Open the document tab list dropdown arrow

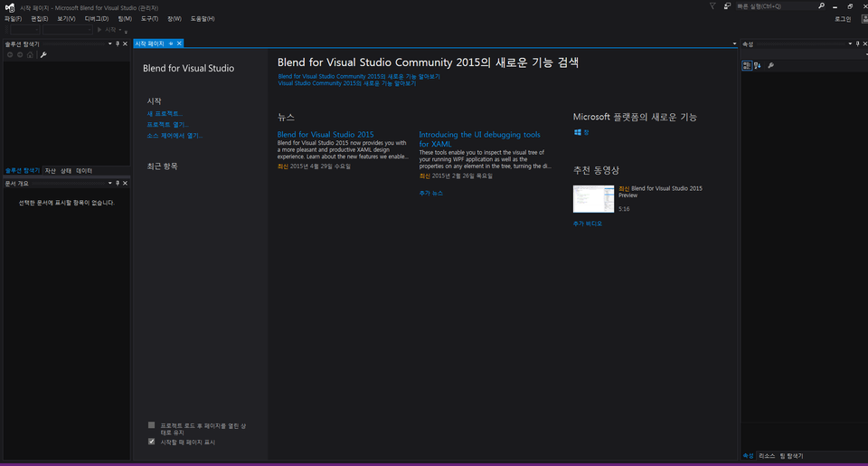(734, 43)
